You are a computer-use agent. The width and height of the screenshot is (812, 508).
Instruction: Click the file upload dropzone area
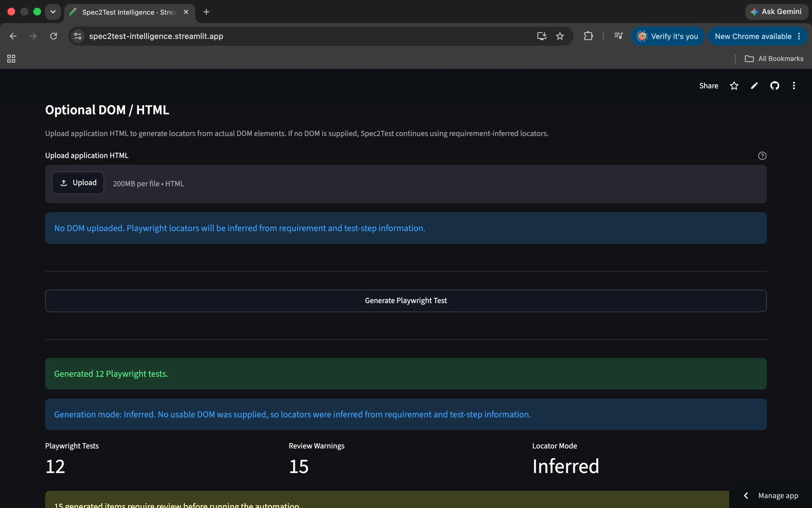click(x=406, y=184)
